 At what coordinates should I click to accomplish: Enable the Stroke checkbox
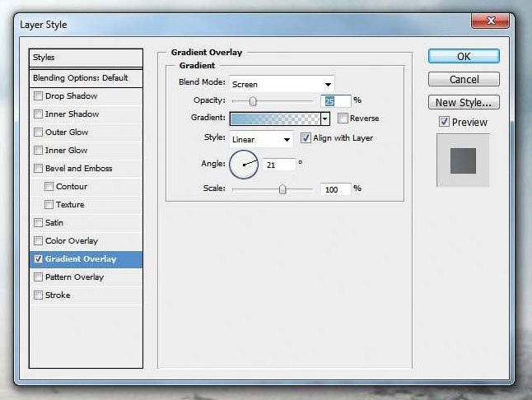[39, 295]
